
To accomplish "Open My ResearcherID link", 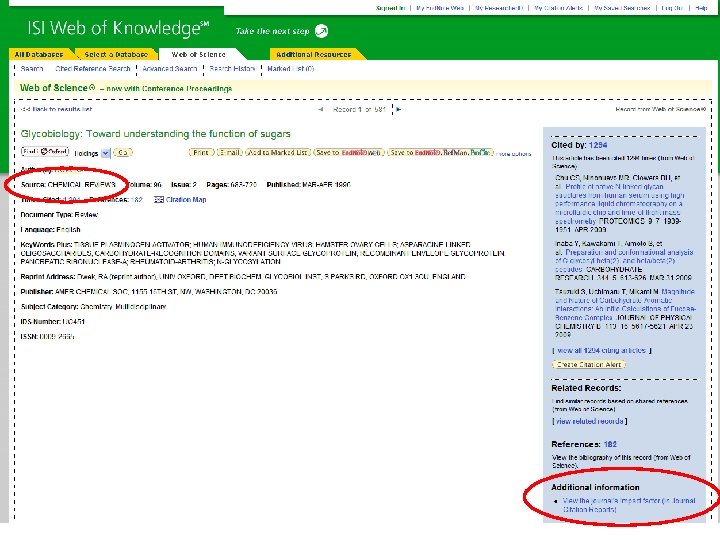I will point(499,8).
